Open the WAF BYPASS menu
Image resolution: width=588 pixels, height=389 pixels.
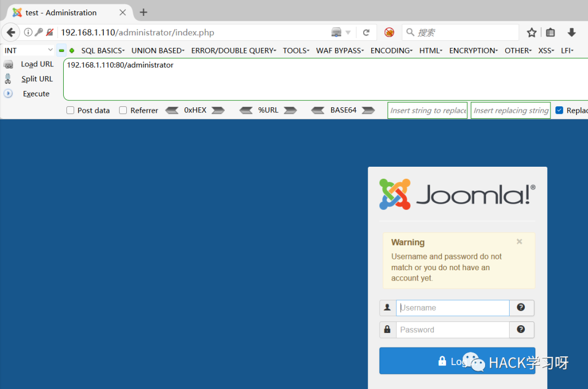pyautogui.click(x=340, y=51)
